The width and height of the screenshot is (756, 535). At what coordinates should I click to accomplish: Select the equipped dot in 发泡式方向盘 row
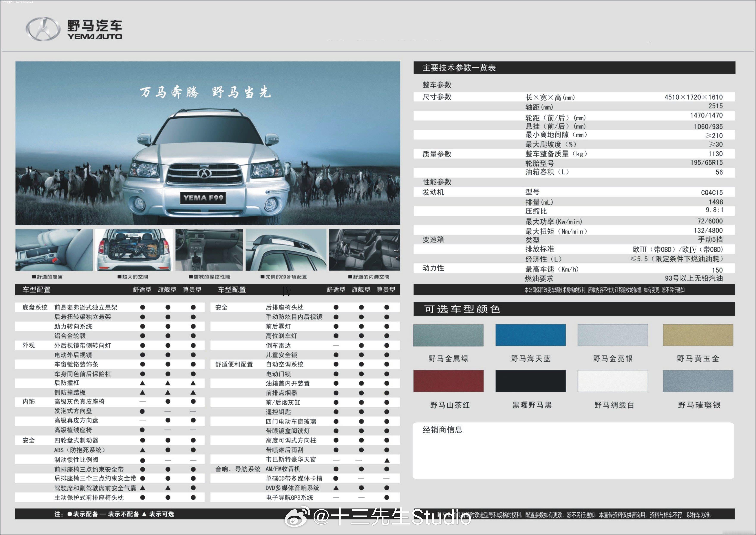pyautogui.click(x=142, y=411)
